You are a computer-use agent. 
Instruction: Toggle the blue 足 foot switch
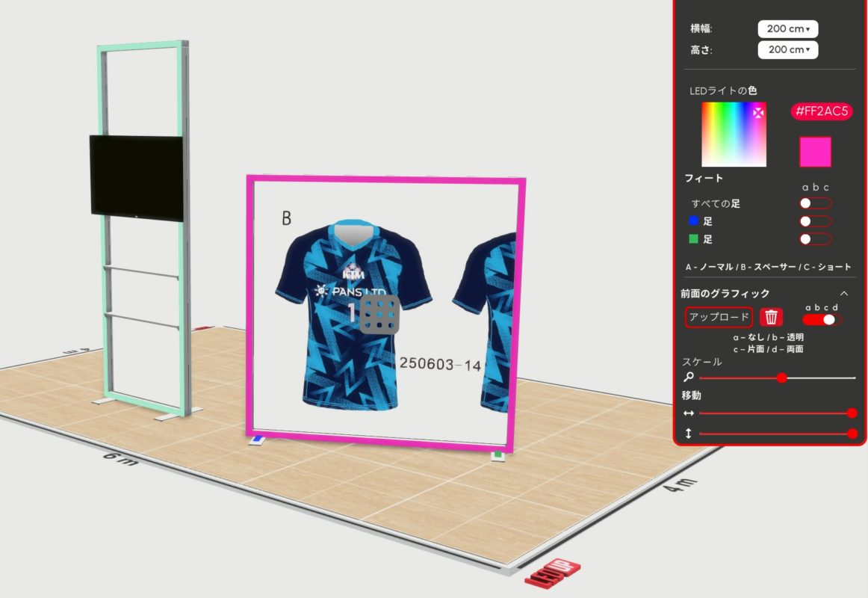815,221
